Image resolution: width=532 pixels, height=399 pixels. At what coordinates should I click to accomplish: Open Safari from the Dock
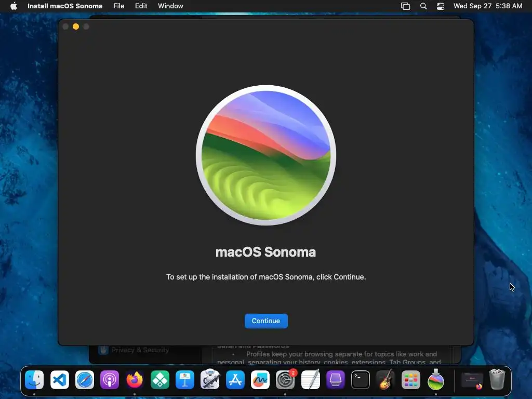[85, 380]
